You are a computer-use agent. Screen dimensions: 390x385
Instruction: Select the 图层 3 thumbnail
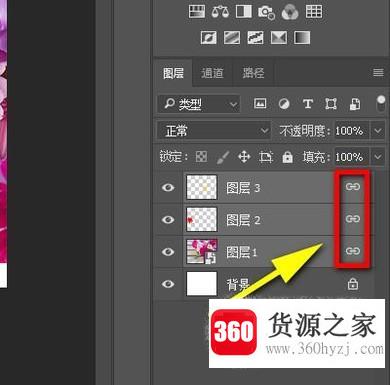pyautogui.click(x=202, y=187)
